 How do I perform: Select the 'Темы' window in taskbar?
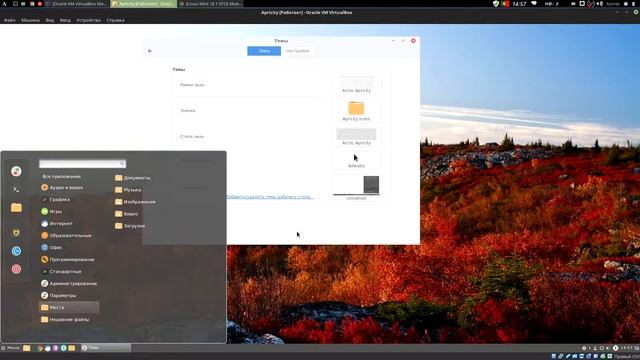105,348
